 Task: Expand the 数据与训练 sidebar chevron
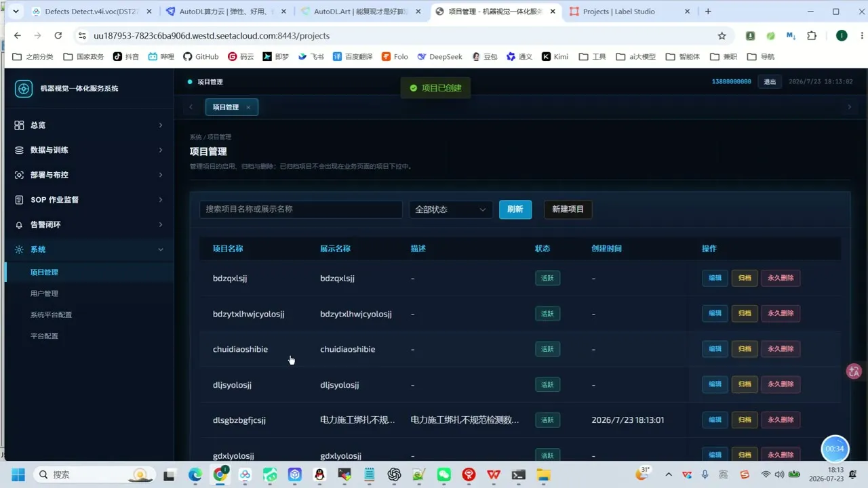click(x=161, y=150)
